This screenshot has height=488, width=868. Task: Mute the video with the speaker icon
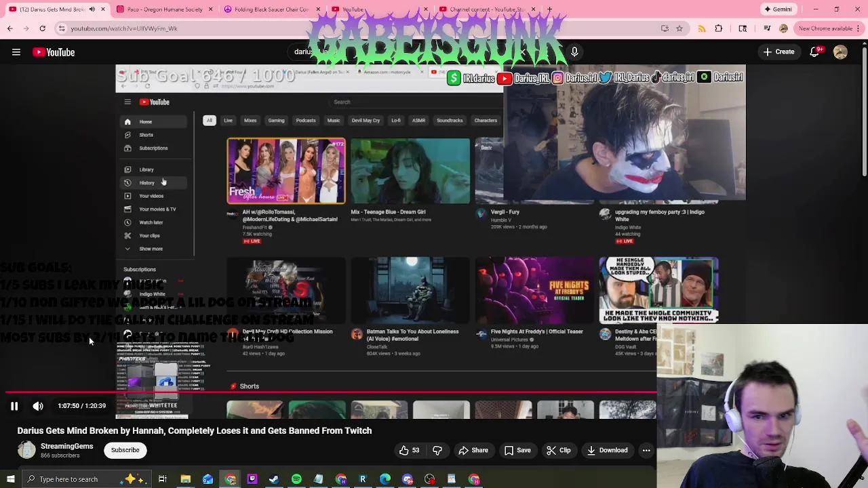38,406
